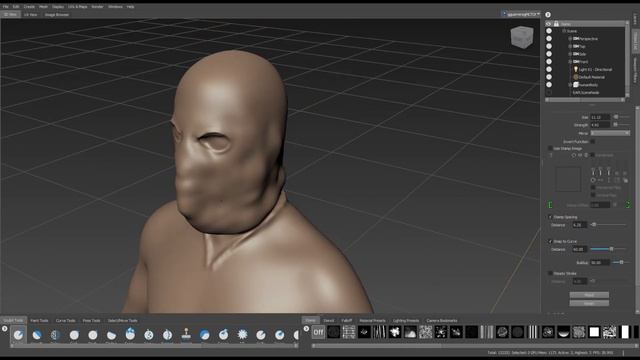Switch to the Stencil tab

click(x=329, y=321)
